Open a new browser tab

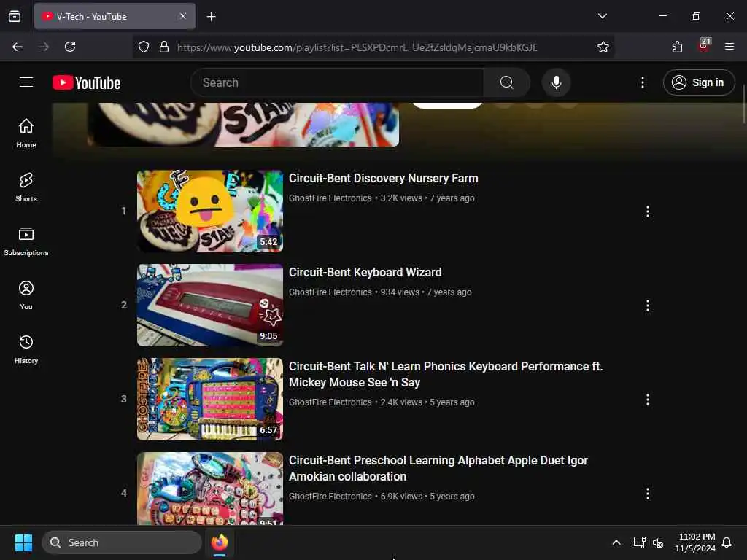(211, 17)
